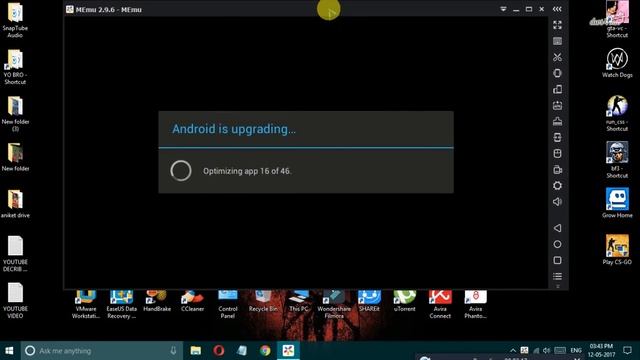This screenshot has height=360, width=640.
Task: Select CCleaner desktop shortcut
Action: [192, 301]
